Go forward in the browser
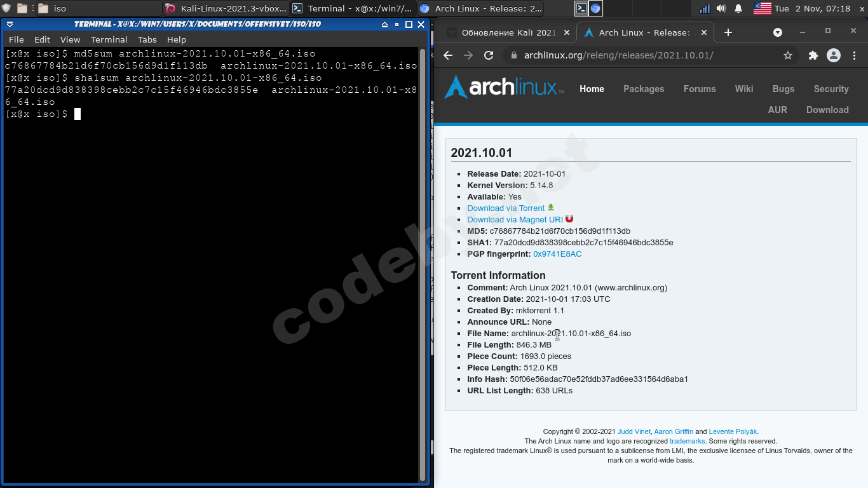Image resolution: width=868 pixels, height=488 pixels. coord(468,55)
